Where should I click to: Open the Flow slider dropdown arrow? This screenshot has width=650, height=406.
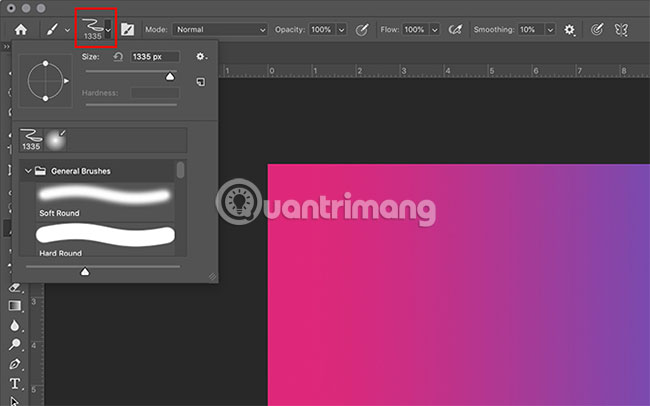(x=434, y=29)
